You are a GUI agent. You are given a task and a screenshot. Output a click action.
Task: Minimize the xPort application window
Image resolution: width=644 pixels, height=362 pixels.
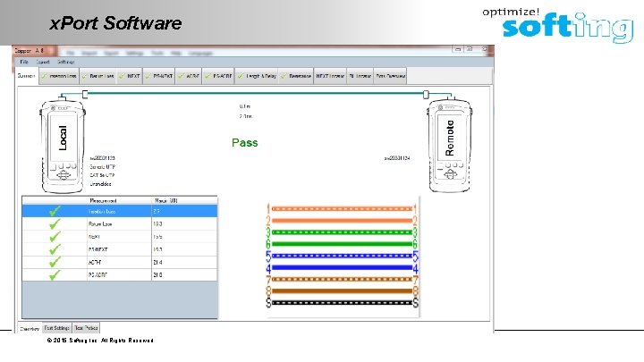pos(458,49)
